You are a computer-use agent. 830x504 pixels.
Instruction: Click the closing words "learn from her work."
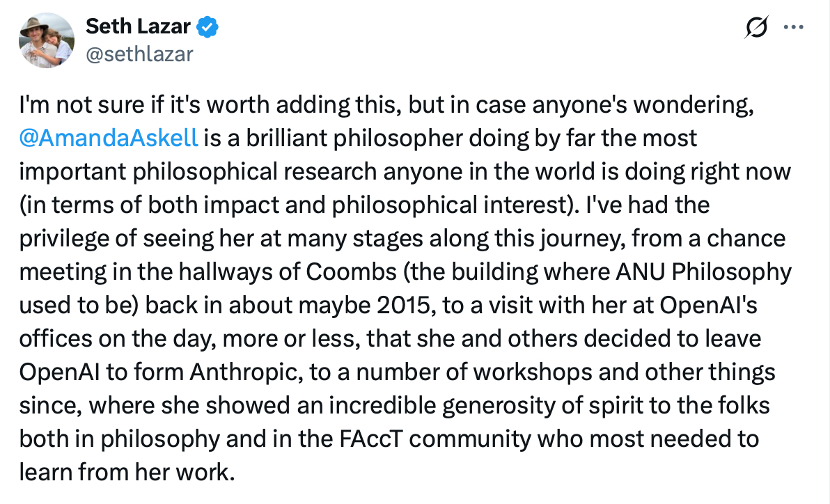coord(125,472)
